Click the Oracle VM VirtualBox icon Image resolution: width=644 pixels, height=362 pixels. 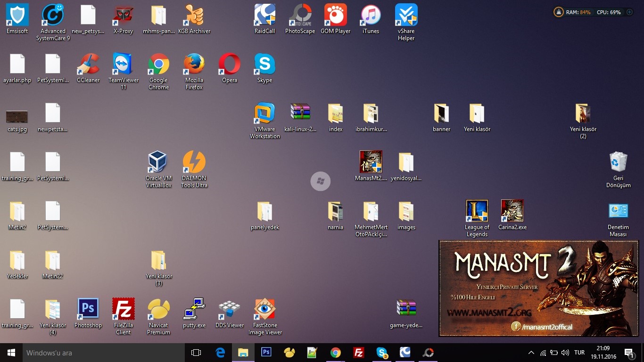(159, 169)
